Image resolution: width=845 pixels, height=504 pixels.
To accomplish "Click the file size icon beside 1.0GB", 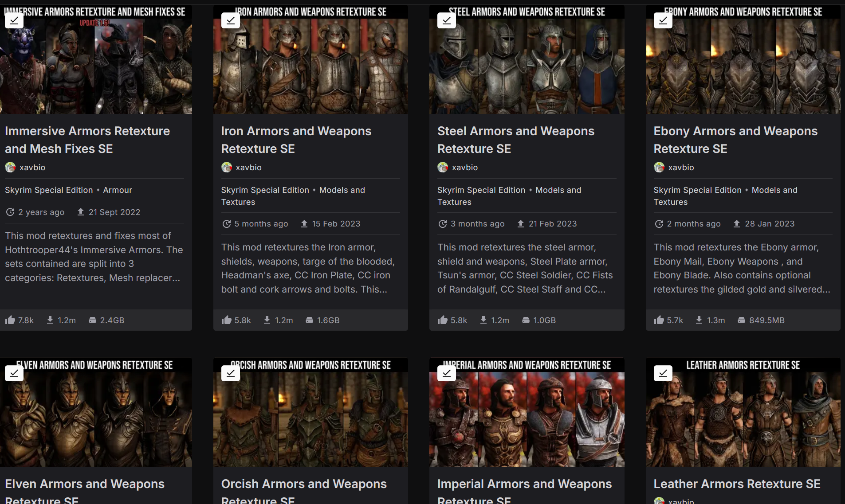I will click(526, 320).
